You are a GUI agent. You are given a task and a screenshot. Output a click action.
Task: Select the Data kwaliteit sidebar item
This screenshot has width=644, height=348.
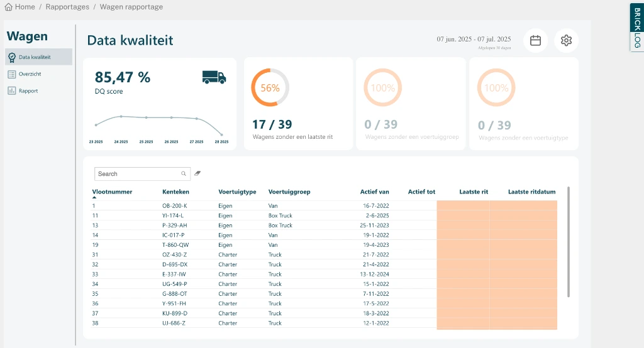[38, 57]
